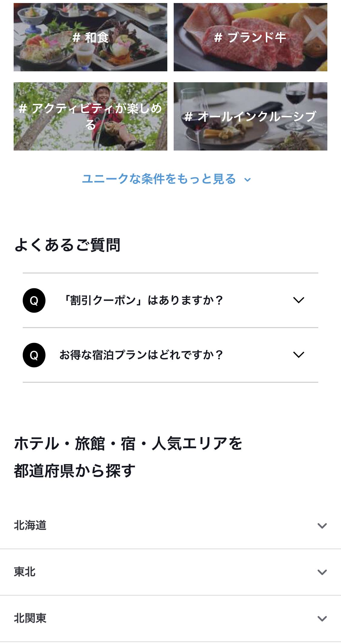Click the Q icon beside the 割引クーポン question
Viewport: 341px width, 644px height.
[x=34, y=300]
